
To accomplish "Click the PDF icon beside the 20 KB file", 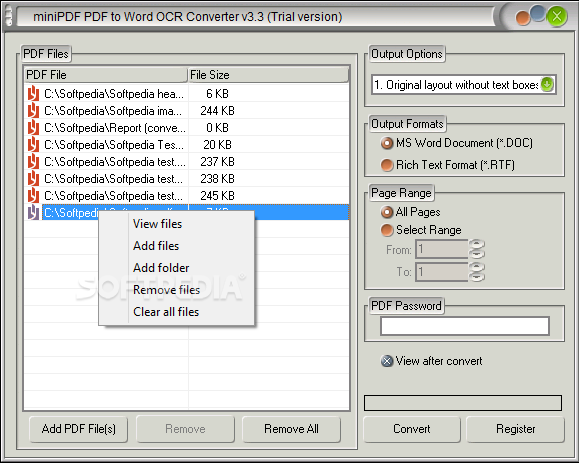I will pos(33,145).
